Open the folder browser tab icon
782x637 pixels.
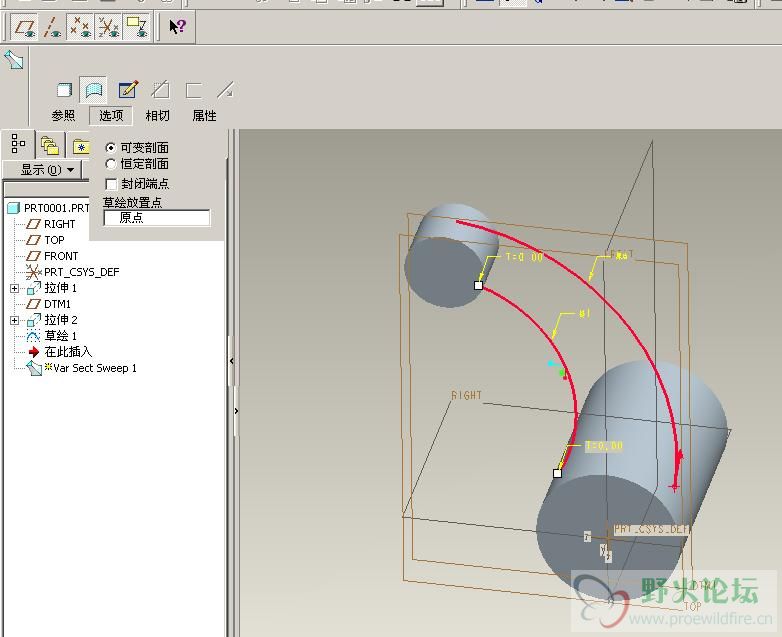click(x=49, y=146)
